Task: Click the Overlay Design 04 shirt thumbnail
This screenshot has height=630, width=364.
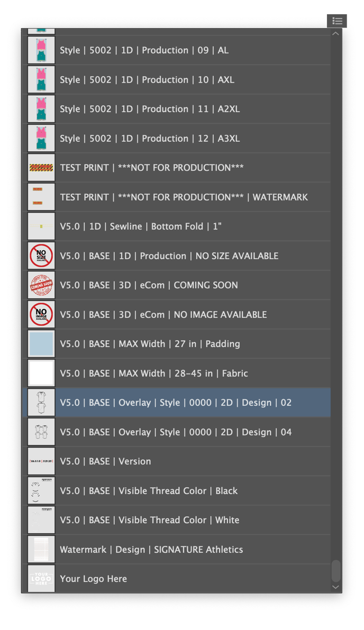Action: pos(41,432)
